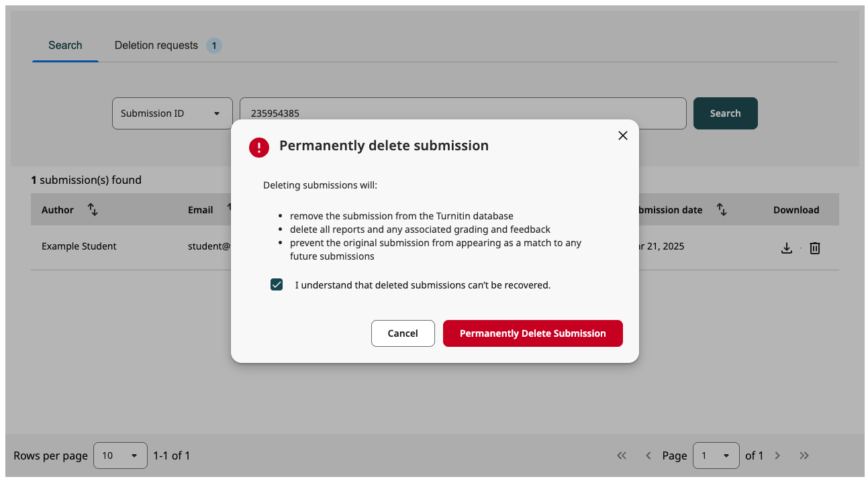This screenshot has width=868, height=481.
Task: Sort by Submission date arrows
Action: pyautogui.click(x=722, y=210)
